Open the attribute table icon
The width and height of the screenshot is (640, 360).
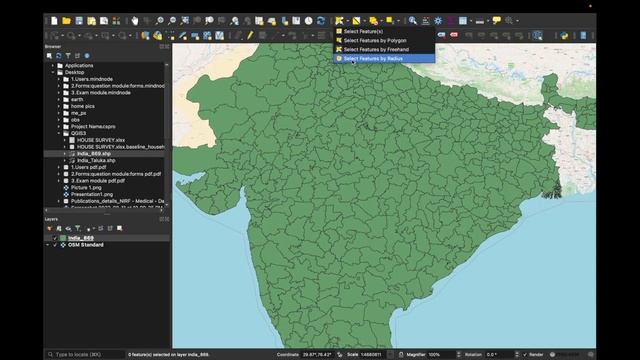point(463,20)
